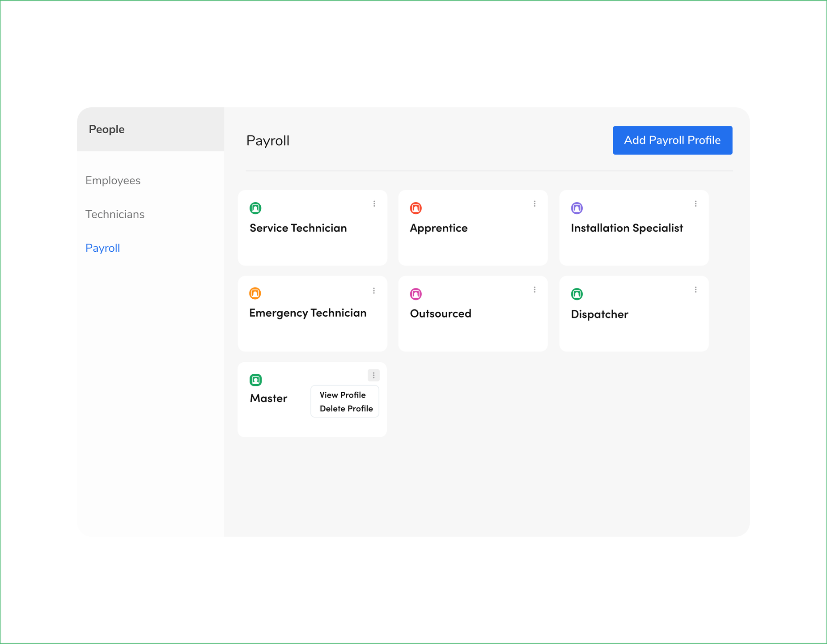Click the red Apprentice profile icon
827x644 pixels.
tap(416, 208)
